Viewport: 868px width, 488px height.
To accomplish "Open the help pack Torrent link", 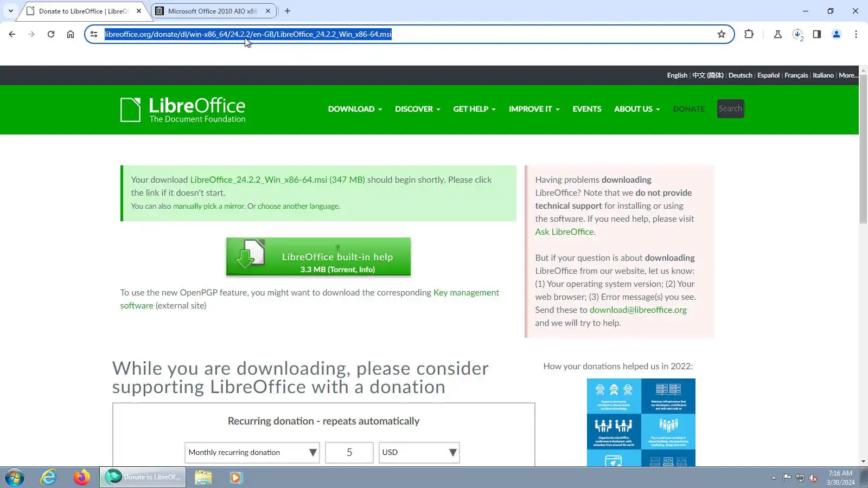I will 342,269.
